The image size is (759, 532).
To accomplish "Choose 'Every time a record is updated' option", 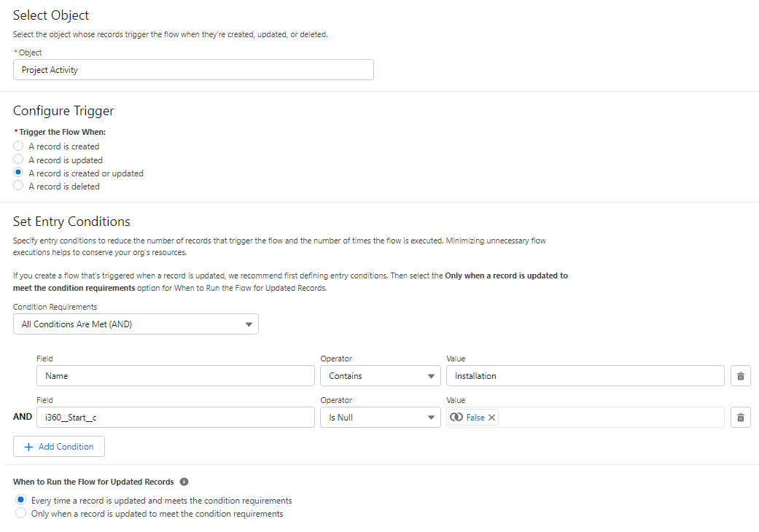I will [21, 501].
